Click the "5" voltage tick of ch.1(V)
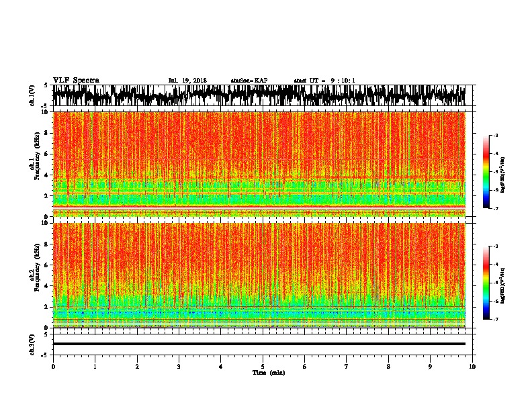 click(x=46, y=85)
